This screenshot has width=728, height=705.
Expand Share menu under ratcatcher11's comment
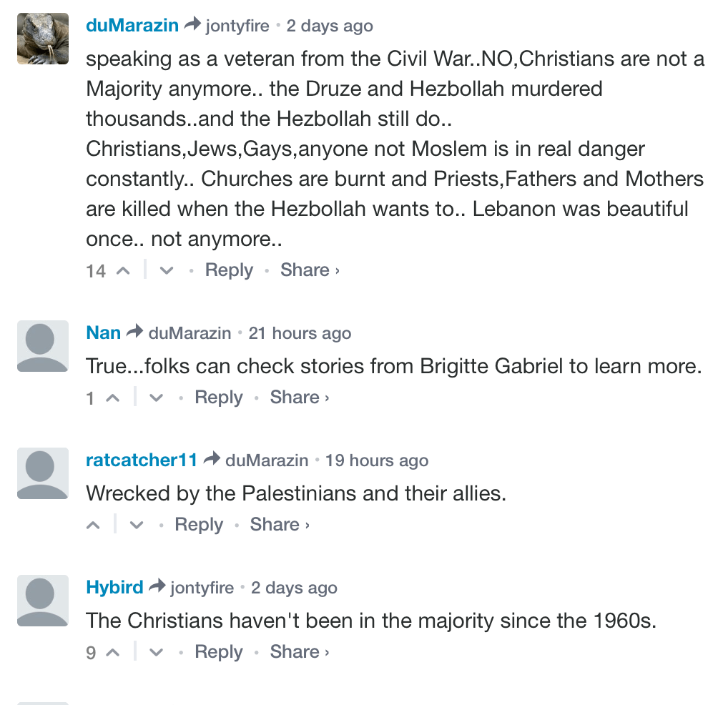pos(279,525)
